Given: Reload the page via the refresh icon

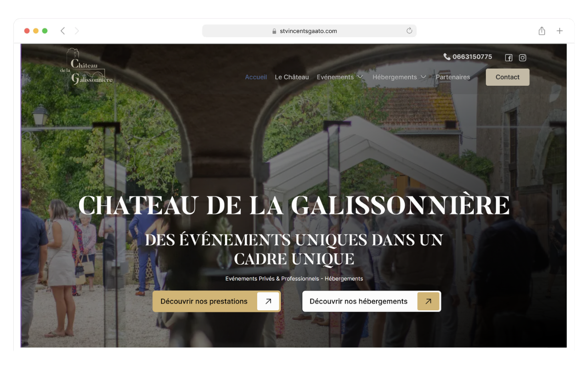Looking at the screenshot, I should pos(409,30).
